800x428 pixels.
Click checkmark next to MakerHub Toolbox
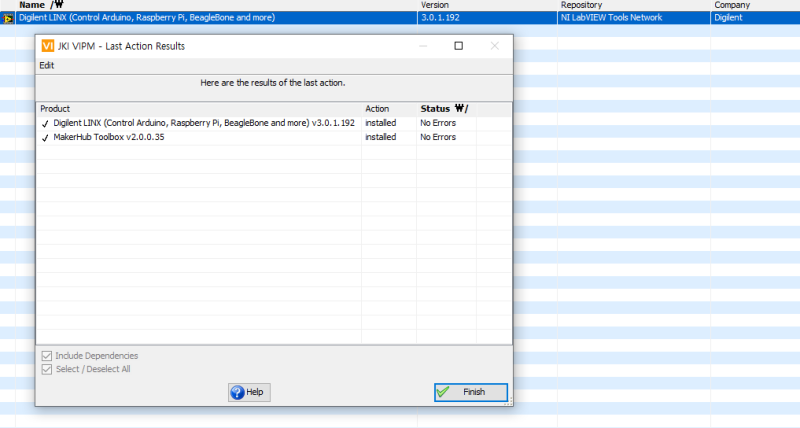tap(45, 138)
